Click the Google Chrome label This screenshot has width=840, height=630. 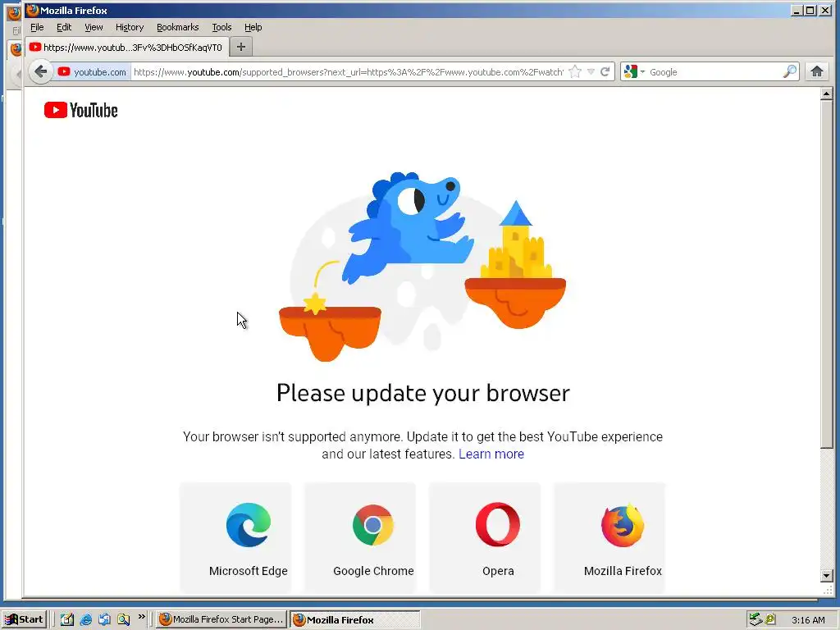point(373,571)
